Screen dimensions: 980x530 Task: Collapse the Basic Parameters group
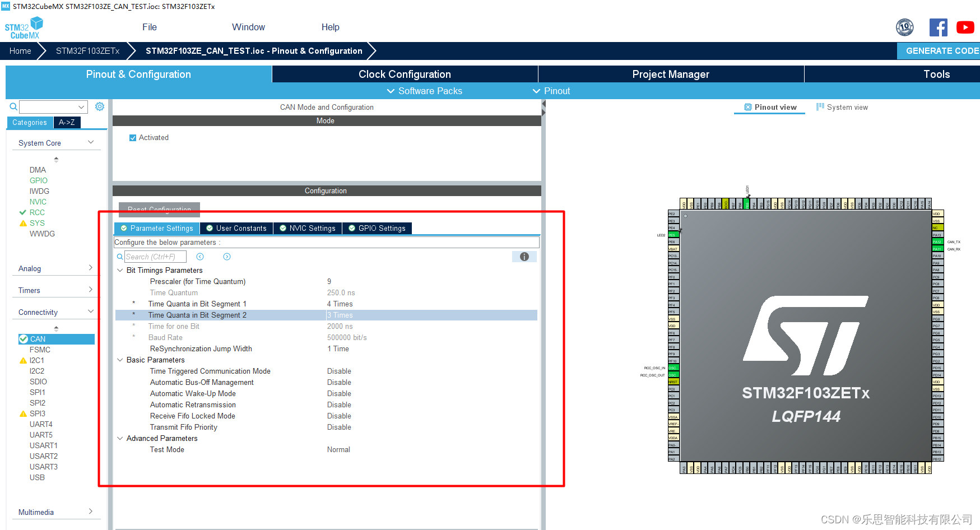120,360
